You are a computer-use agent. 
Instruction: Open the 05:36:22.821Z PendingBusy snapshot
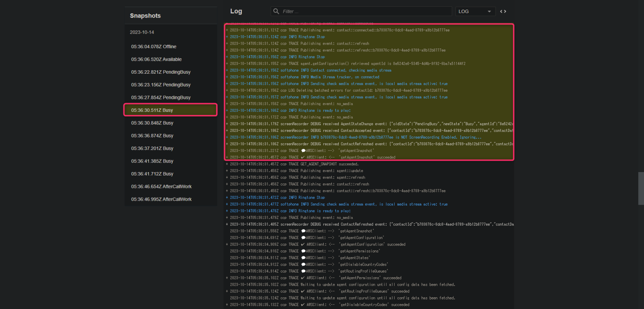161,72
